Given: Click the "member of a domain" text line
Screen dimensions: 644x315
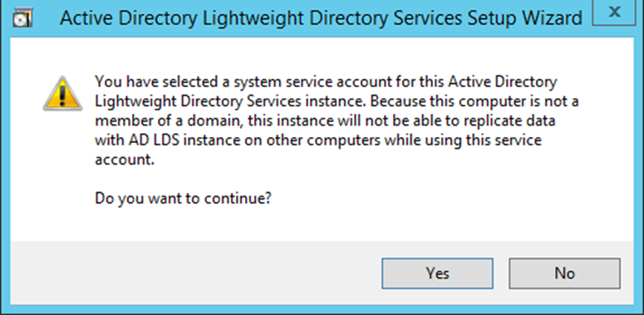Looking at the screenshot, I should [x=325, y=121].
